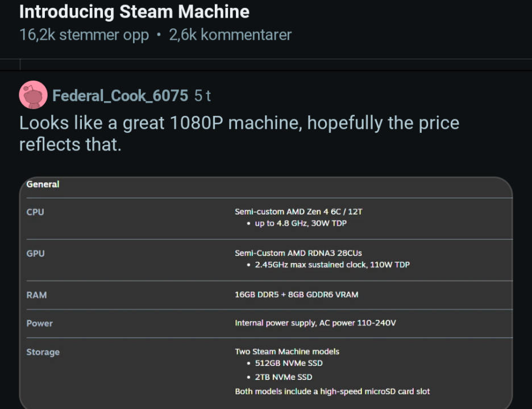Click the comment text about 1080P machine
This screenshot has height=409, width=532.
239,133
